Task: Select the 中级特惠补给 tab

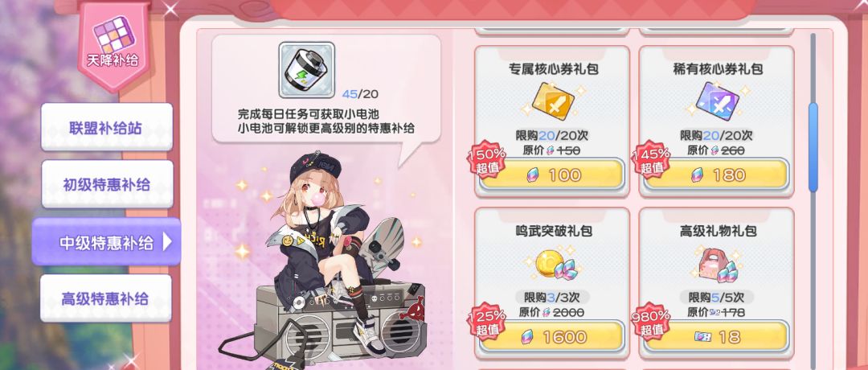Action: (x=106, y=242)
